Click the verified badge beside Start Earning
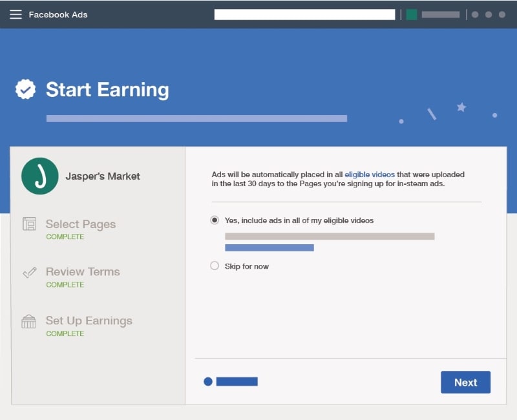This screenshot has height=420, width=517. tap(25, 89)
